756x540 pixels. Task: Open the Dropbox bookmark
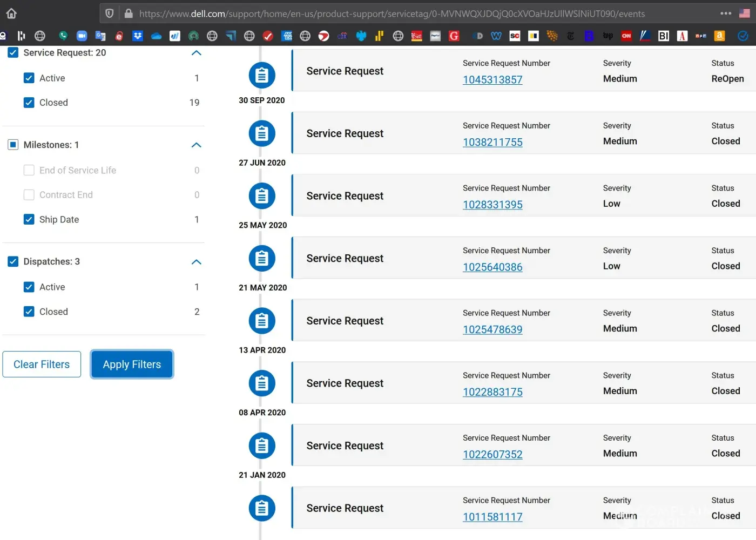[138, 36]
